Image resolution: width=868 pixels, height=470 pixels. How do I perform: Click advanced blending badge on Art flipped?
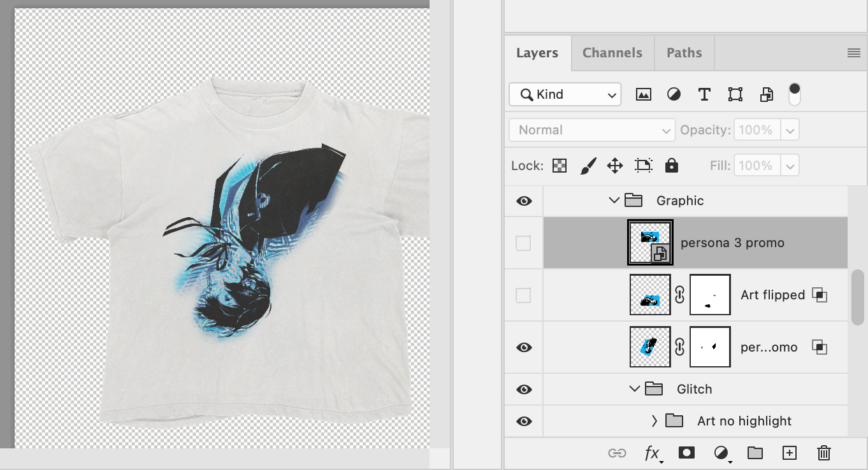(x=820, y=295)
